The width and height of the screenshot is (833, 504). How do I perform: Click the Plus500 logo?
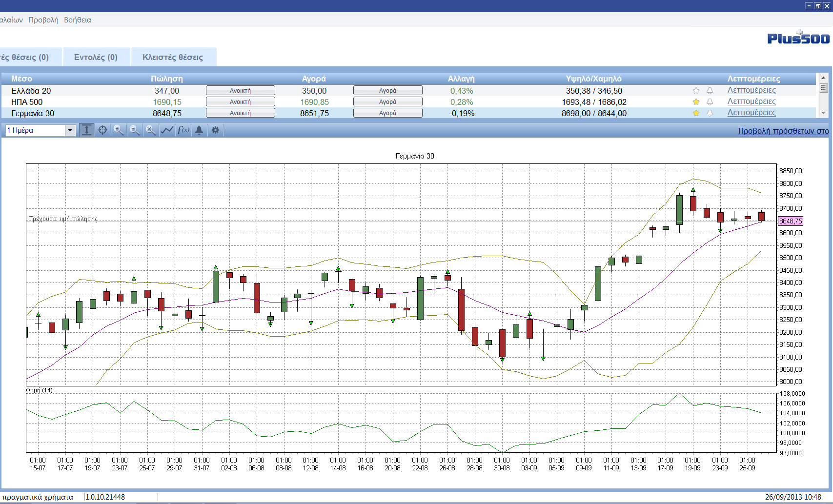coord(798,38)
